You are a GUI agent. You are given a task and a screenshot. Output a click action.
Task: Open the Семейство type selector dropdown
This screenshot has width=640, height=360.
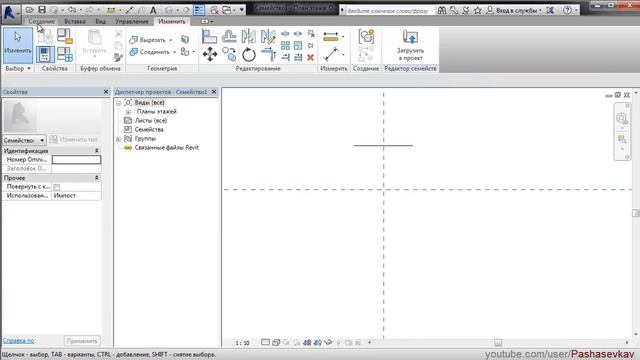24,140
